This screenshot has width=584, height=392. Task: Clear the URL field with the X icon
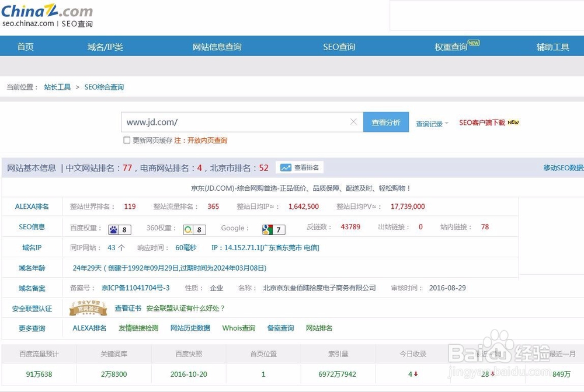tap(353, 121)
